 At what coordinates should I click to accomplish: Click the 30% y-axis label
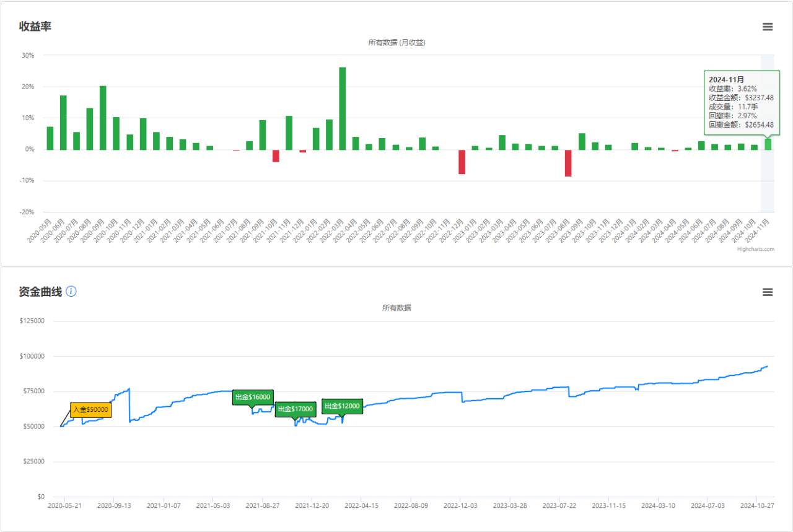[28, 55]
